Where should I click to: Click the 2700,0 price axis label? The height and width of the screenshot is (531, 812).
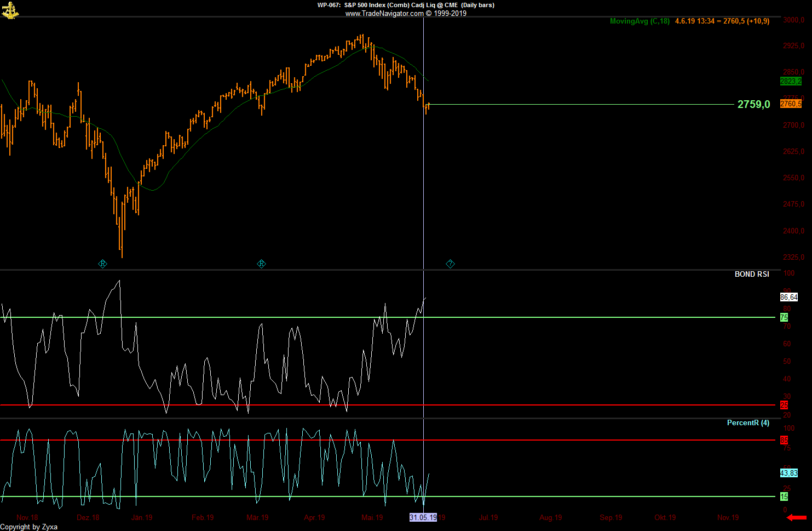pyautogui.click(x=794, y=125)
